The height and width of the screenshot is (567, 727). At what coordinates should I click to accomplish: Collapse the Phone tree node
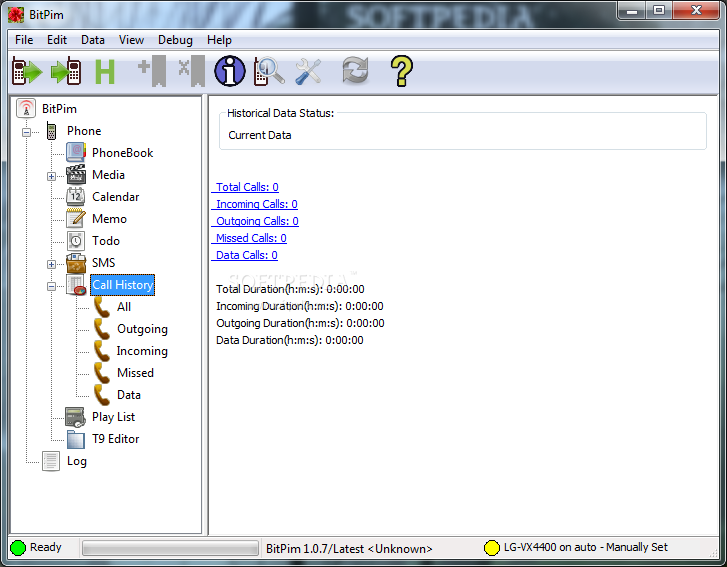pos(26,132)
